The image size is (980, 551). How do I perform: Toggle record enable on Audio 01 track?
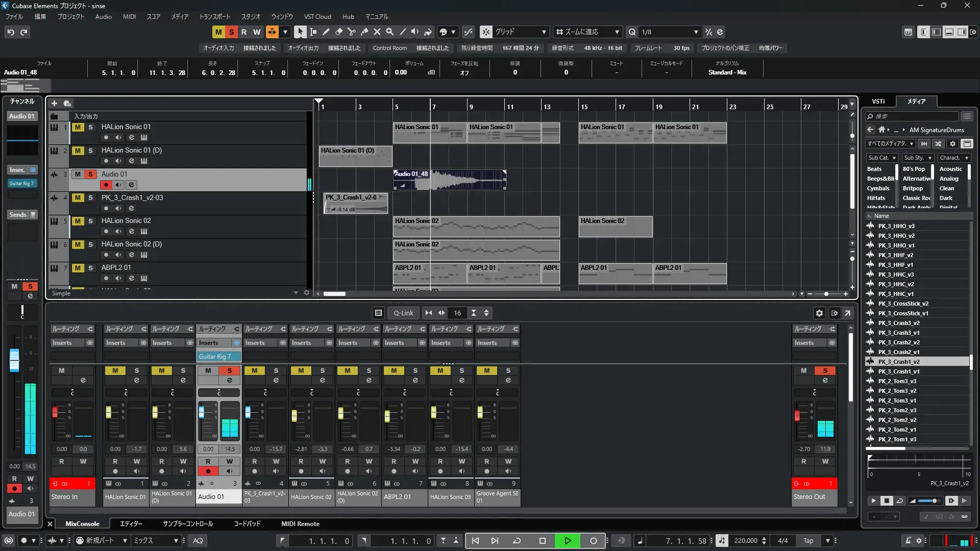[106, 185]
